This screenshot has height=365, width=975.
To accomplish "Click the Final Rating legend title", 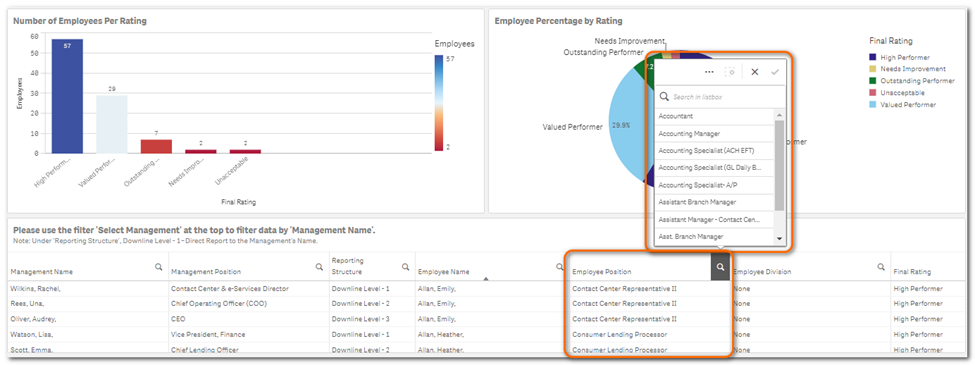I will (x=891, y=41).
